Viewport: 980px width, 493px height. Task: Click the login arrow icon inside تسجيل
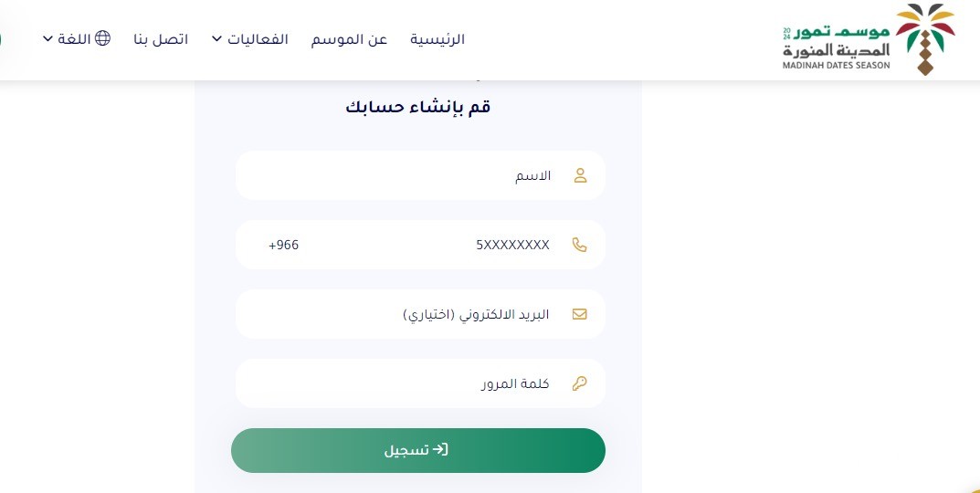pyautogui.click(x=440, y=449)
